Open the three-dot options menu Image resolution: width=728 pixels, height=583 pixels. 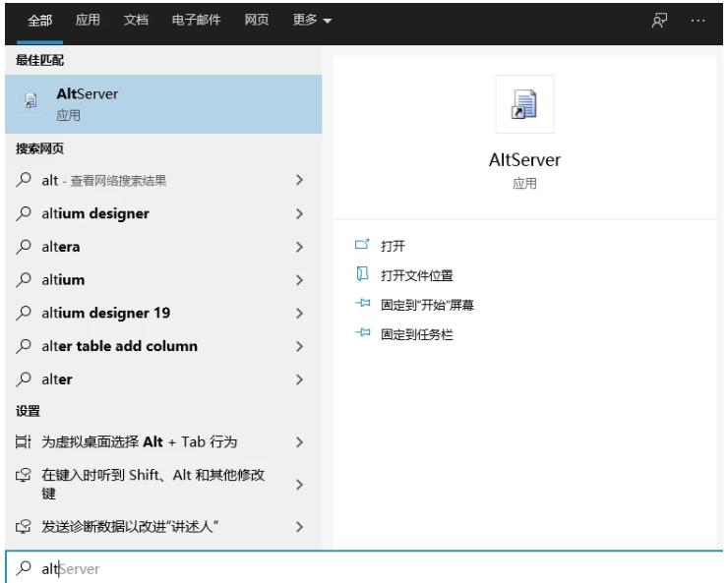(x=698, y=21)
